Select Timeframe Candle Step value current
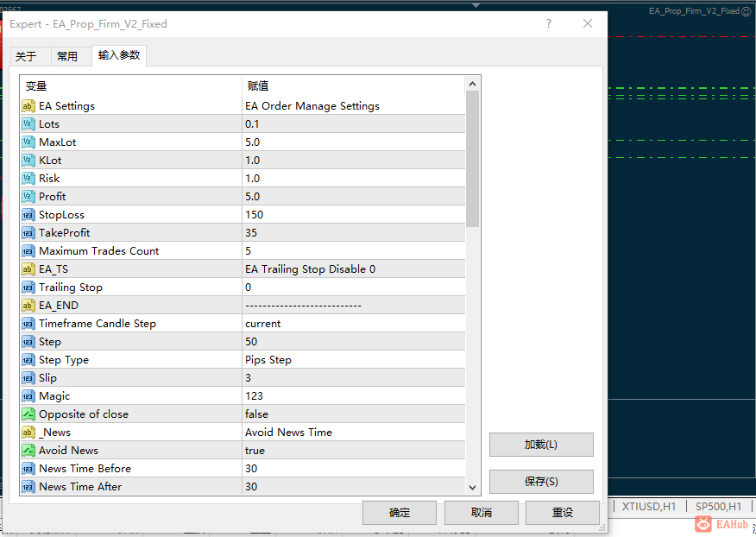This screenshot has width=756, height=537. 262,324
